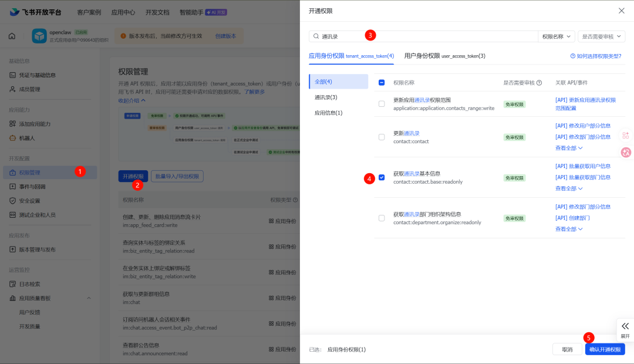Viewport: 634px width, 364px height.
Task: Check the 更新通讯录 contact:contact checkbox
Action: (x=382, y=137)
